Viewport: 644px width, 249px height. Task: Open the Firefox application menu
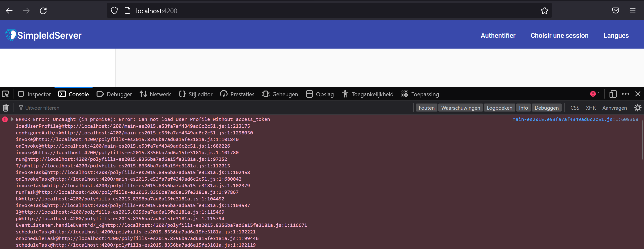click(633, 10)
